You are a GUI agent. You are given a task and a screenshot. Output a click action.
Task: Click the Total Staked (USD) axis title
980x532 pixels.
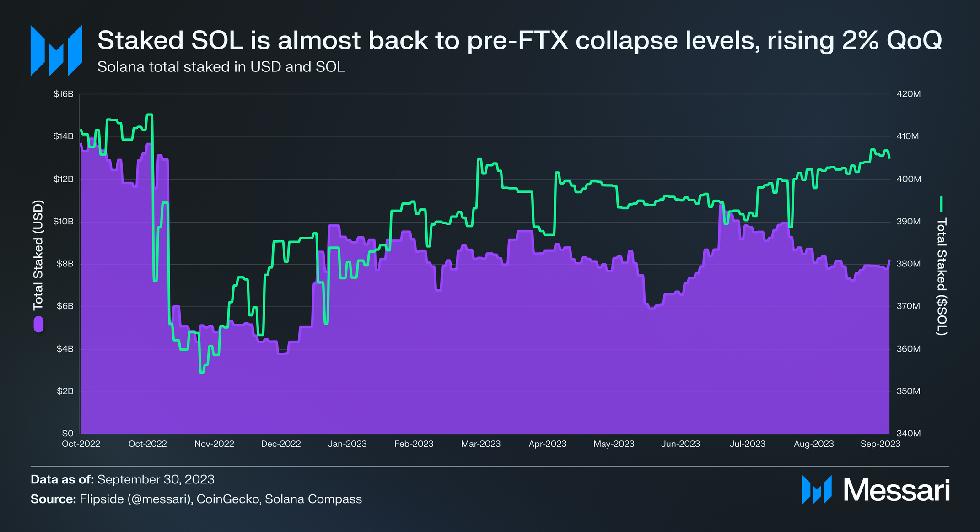click(x=38, y=255)
